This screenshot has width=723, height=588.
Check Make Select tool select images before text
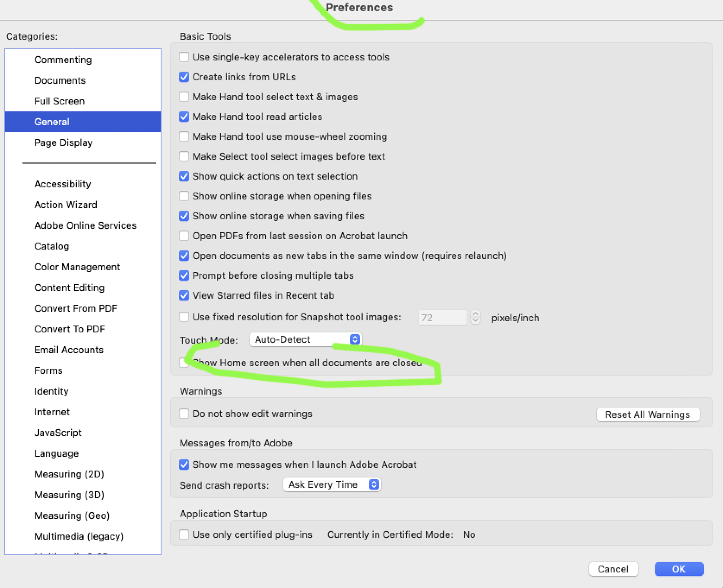(x=184, y=156)
